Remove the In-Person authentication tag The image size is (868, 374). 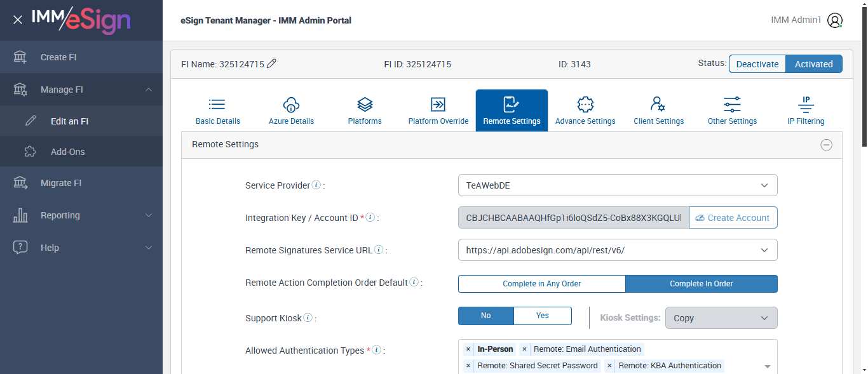468,349
